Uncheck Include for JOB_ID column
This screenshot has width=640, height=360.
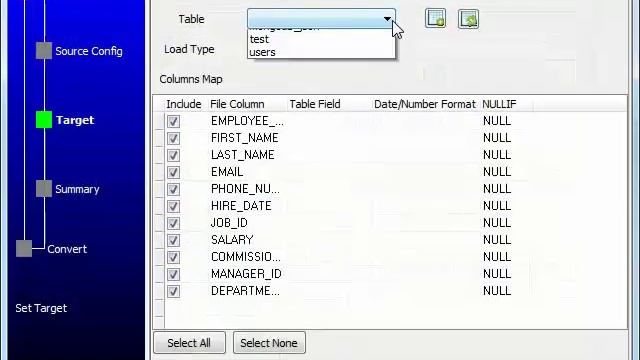pyautogui.click(x=173, y=223)
